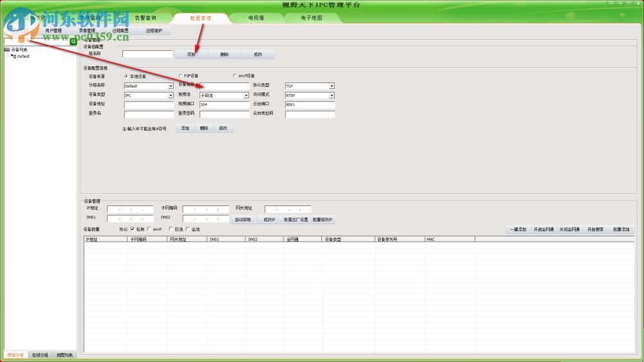Click 添加 button beside 组名称 field
The width and height of the screenshot is (644, 362).
[x=191, y=54]
